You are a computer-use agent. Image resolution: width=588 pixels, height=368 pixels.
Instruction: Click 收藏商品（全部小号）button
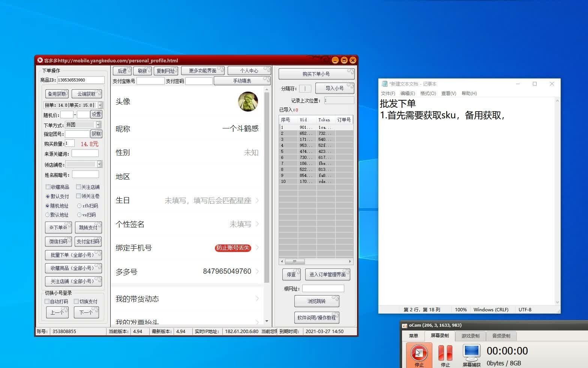(73, 268)
